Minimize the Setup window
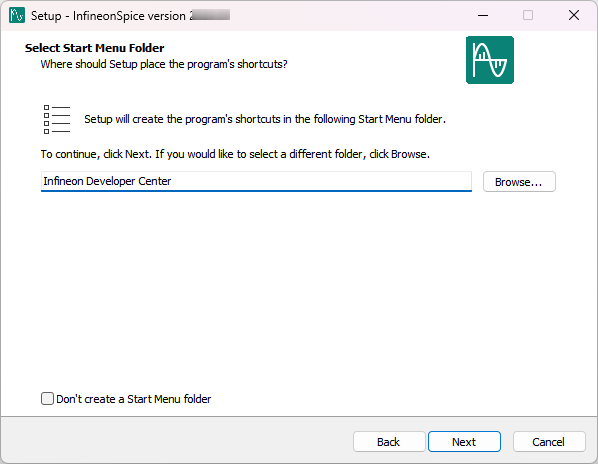This screenshot has width=598, height=464. point(483,15)
